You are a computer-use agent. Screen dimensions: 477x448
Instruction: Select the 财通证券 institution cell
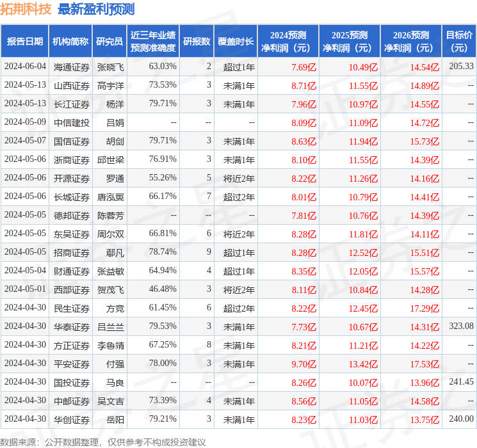click(72, 271)
